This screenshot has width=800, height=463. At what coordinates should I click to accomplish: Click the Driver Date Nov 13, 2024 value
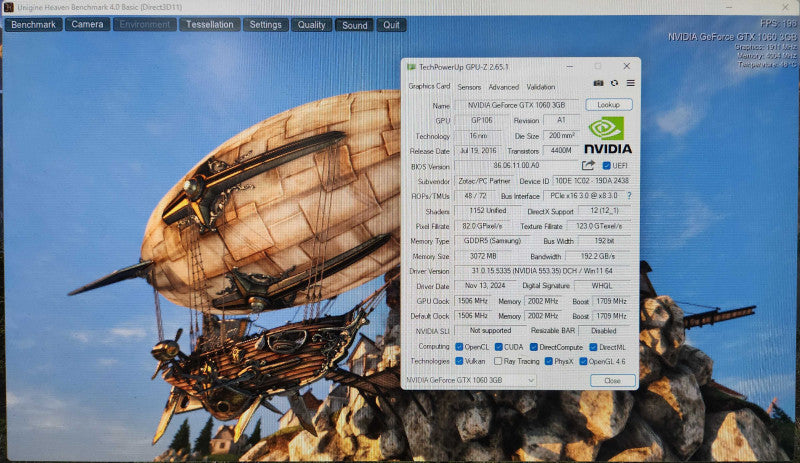point(485,286)
